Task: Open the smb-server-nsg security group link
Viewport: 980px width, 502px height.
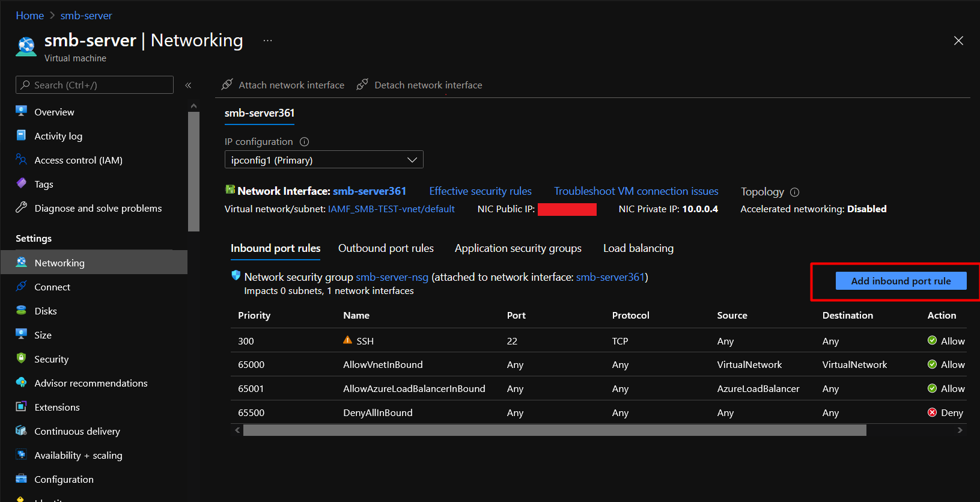Action: click(x=392, y=277)
